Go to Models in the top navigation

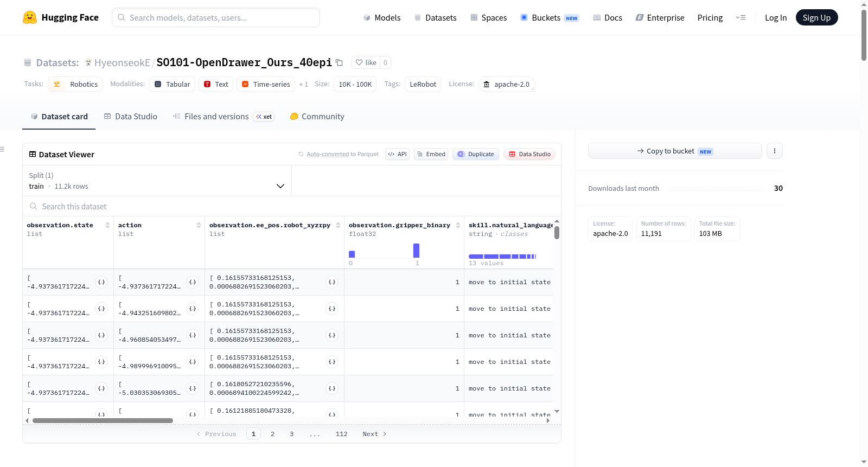(x=381, y=17)
